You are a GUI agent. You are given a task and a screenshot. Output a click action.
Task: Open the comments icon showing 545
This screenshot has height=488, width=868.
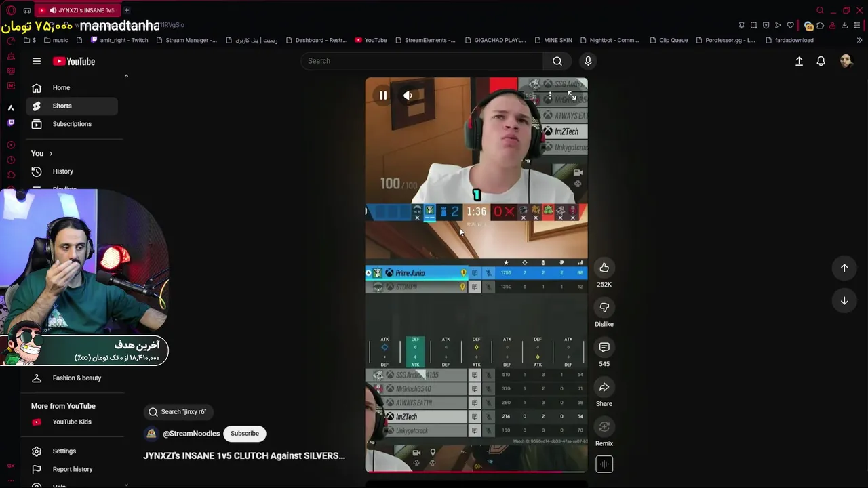tap(604, 347)
